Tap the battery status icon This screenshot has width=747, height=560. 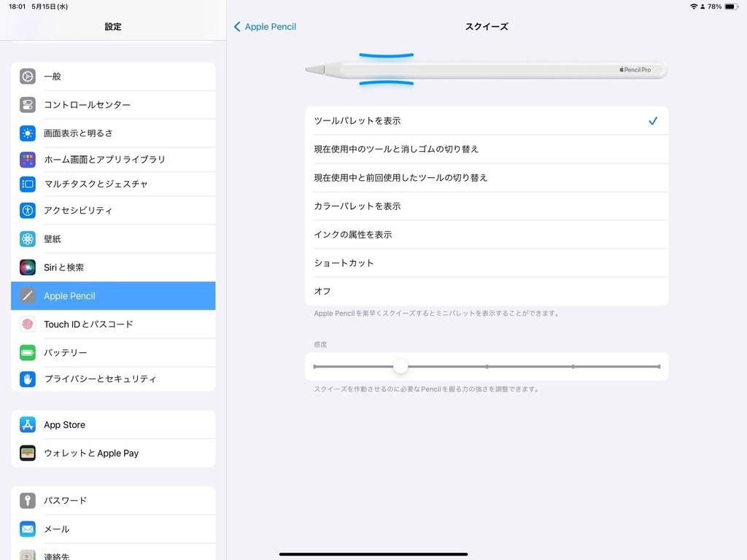coord(731,7)
